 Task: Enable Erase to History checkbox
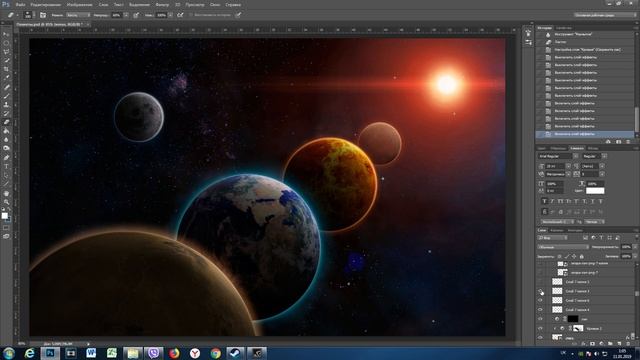[191, 15]
